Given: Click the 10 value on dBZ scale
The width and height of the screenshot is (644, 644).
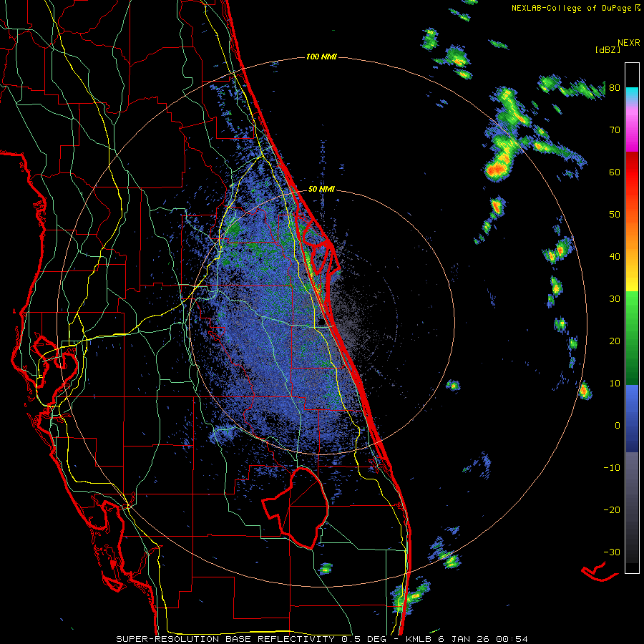Looking at the screenshot, I should [615, 384].
